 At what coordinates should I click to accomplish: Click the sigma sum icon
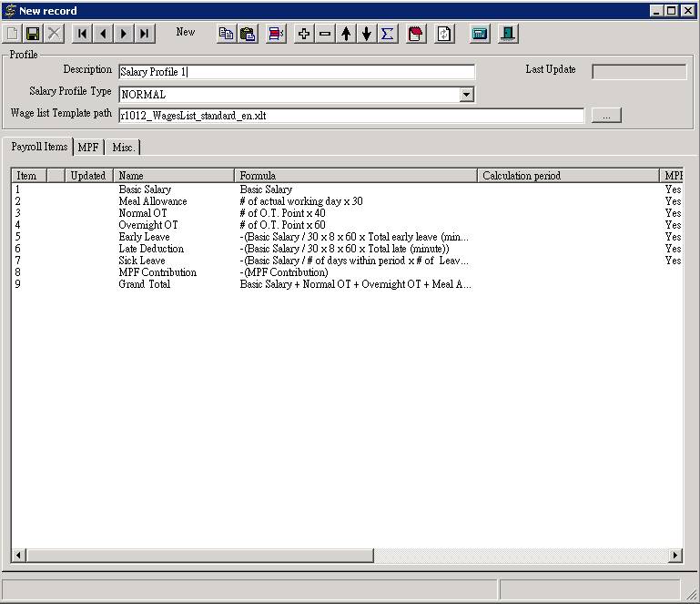pos(388,34)
